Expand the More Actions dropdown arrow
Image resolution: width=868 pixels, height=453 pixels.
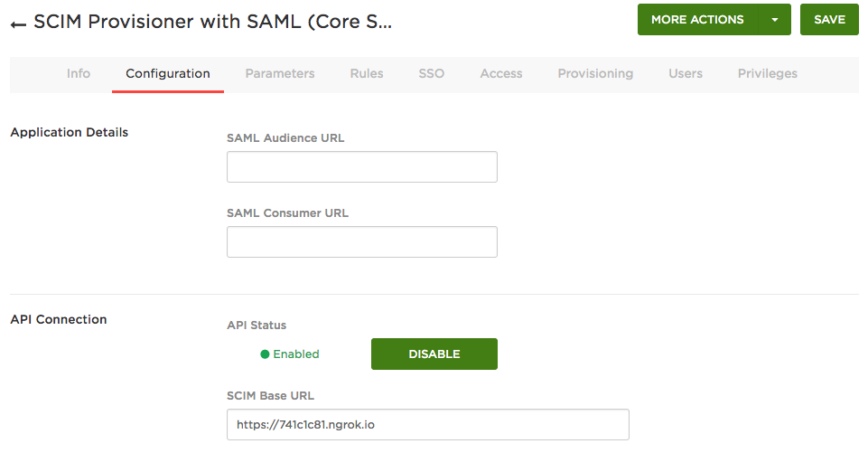[774, 20]
